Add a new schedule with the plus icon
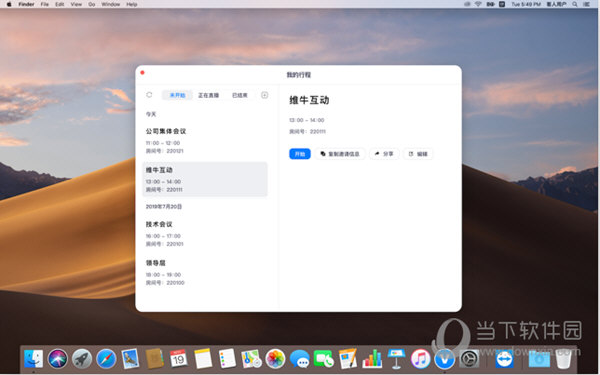 pyautogui.click(x=264, y=95)
